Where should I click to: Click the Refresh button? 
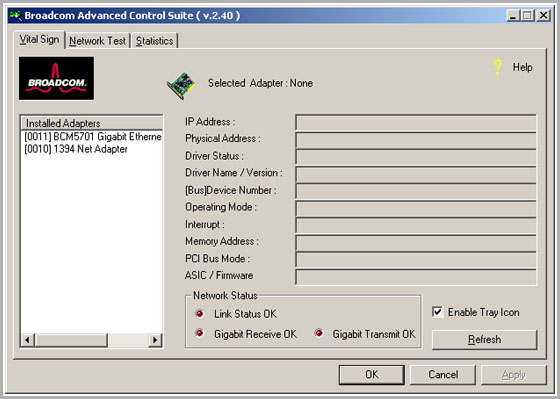point(484,339)
